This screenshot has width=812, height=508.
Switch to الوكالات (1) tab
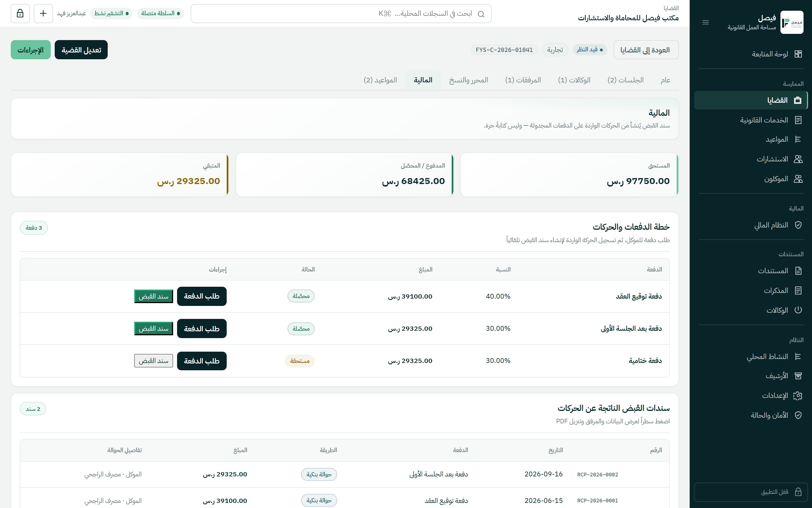[x=574, y=80]
